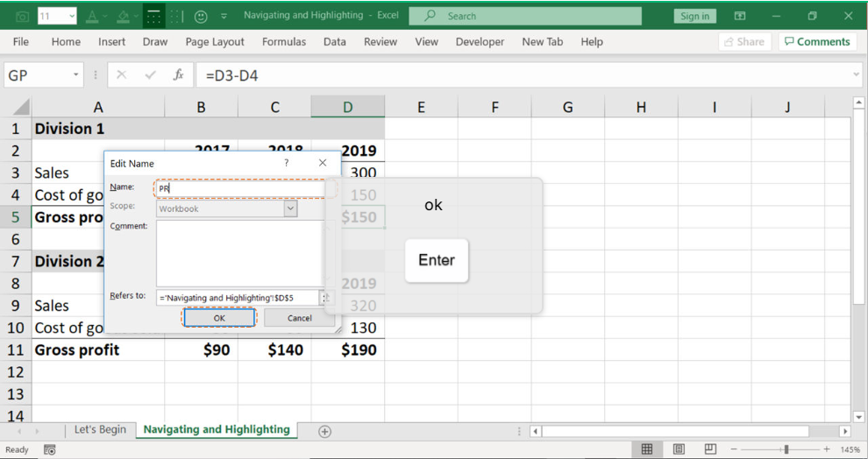Expand the Name Box dropdown arrow
This screenshot has width=868, height=459.
(x=75, y=75)
